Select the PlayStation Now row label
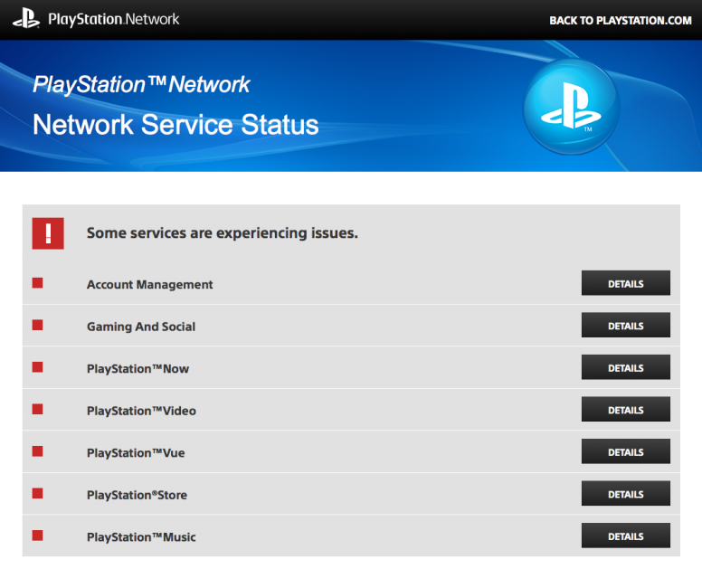This screenshot has width=702, height=588. [138, 369]
